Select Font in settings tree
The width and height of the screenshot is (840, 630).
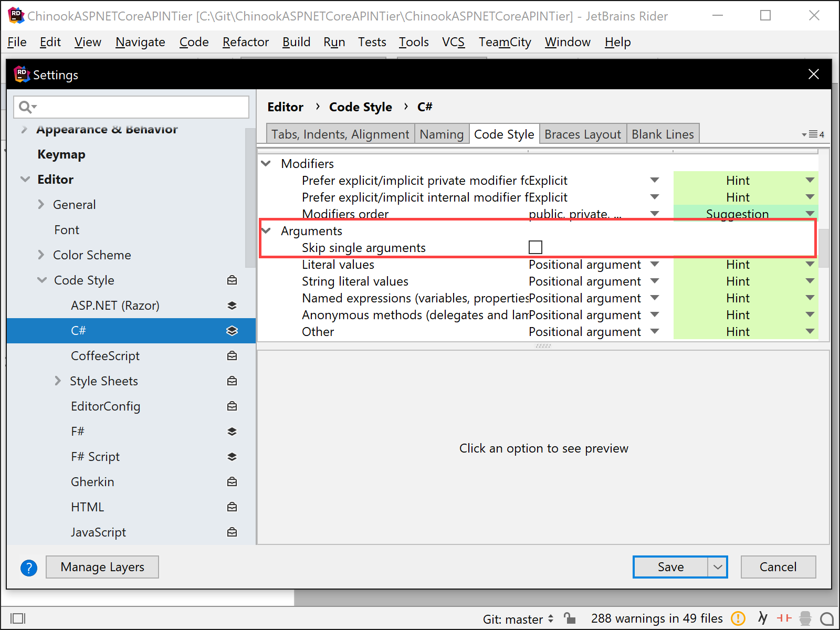tap(67, 230)
